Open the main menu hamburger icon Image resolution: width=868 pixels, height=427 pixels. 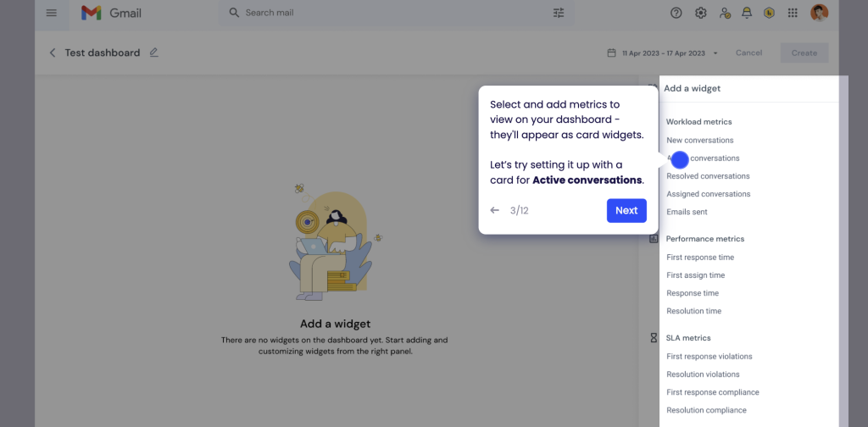click(x=52, y=13)
